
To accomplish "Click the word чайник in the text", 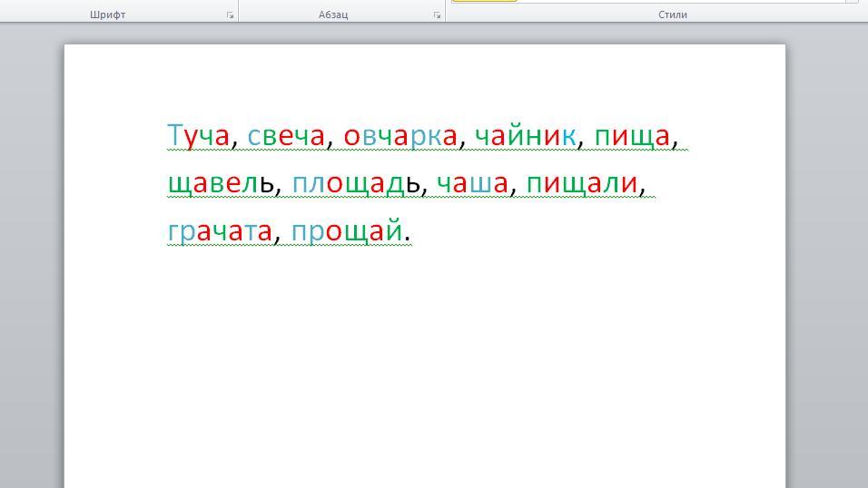I will tap(525, 136).
